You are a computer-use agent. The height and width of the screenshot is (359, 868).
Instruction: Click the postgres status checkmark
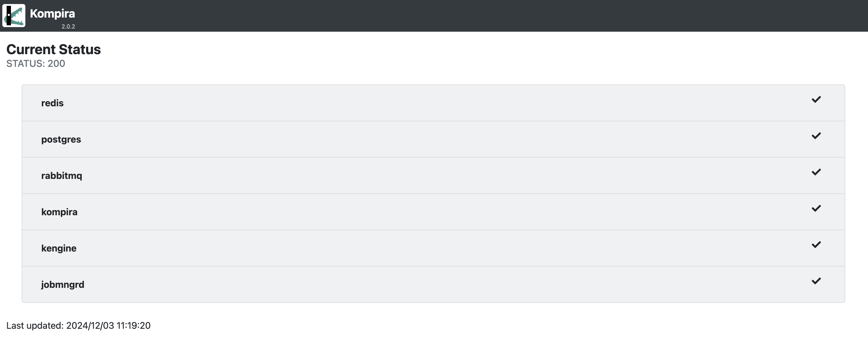point(816,136)
